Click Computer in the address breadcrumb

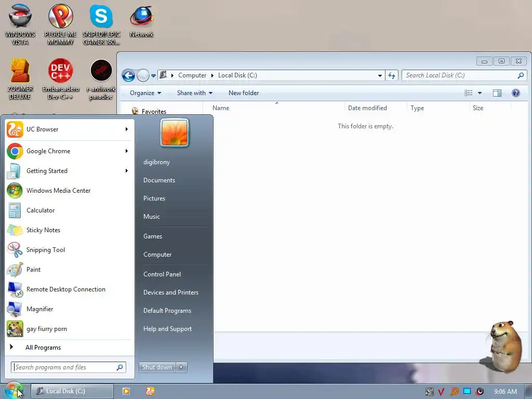tap(192, 75)
